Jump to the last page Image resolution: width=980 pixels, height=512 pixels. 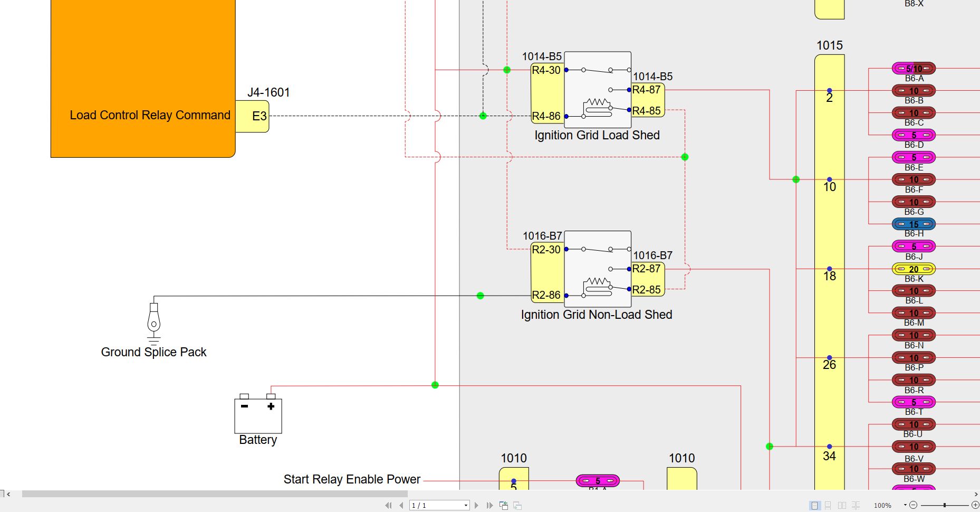point(490,506)
